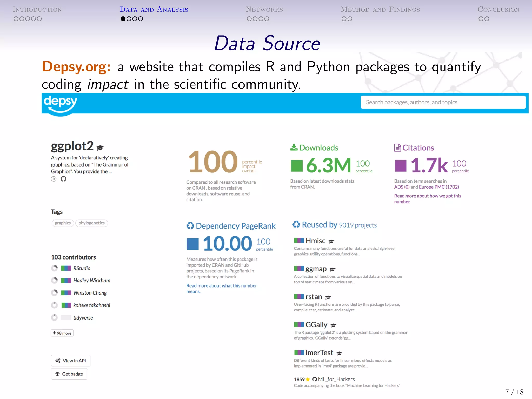Image resolution: width=532 pixels, height=399 pixels.
Task: Click the academic cap icon beside ggmap
Action: pos(332,269)
